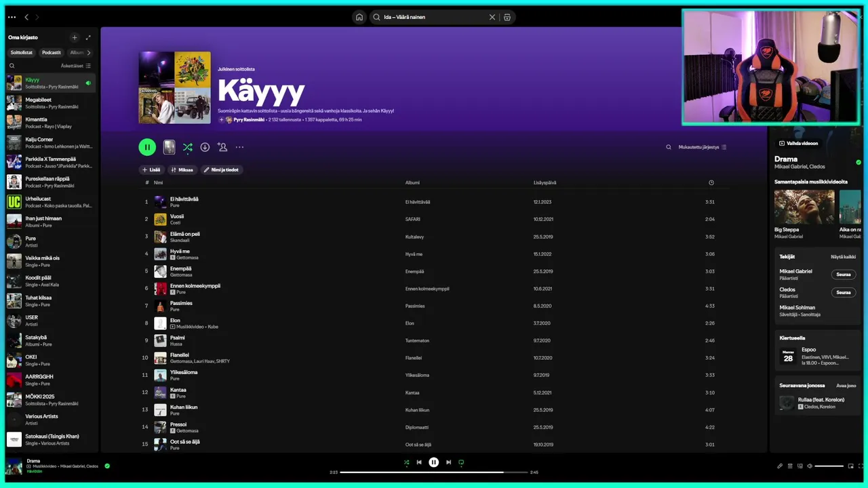The width and height of the screenshot is (868, 488).
Task: Go forward with the right arrow
Action: [37, 17]
